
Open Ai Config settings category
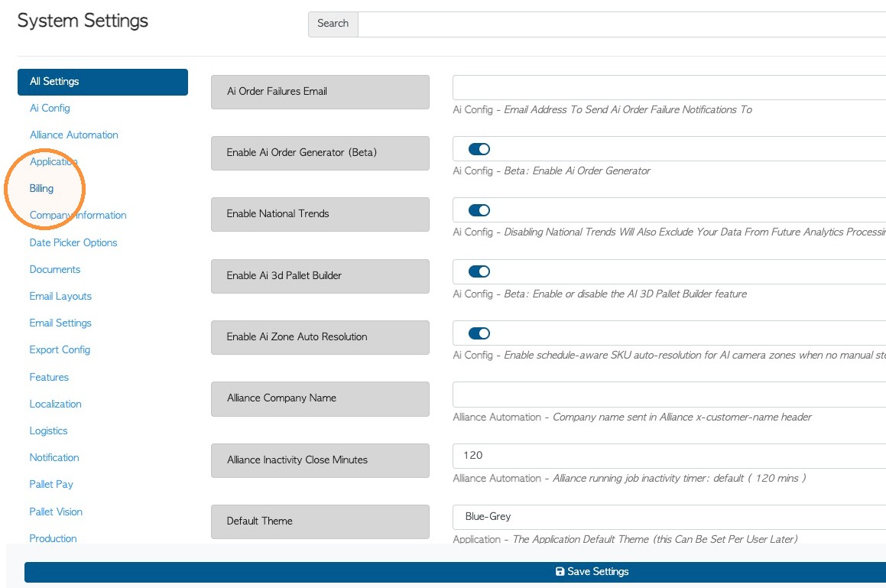50,108
